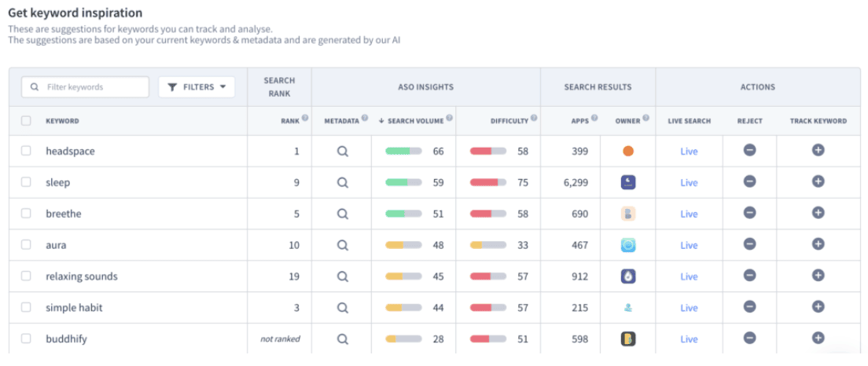The image size is (868, 366).
Task: Click the Keyword column header
Action: coord(62,121)
